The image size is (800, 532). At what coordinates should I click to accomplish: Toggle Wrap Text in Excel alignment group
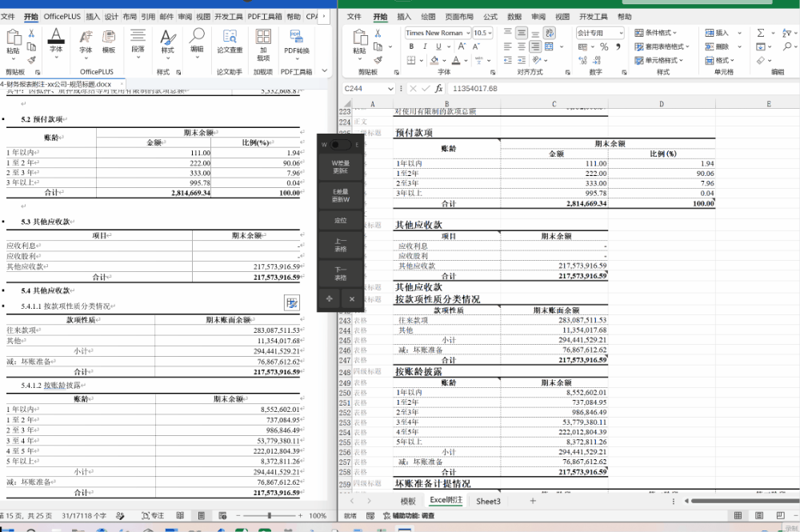tap(550, 33)
